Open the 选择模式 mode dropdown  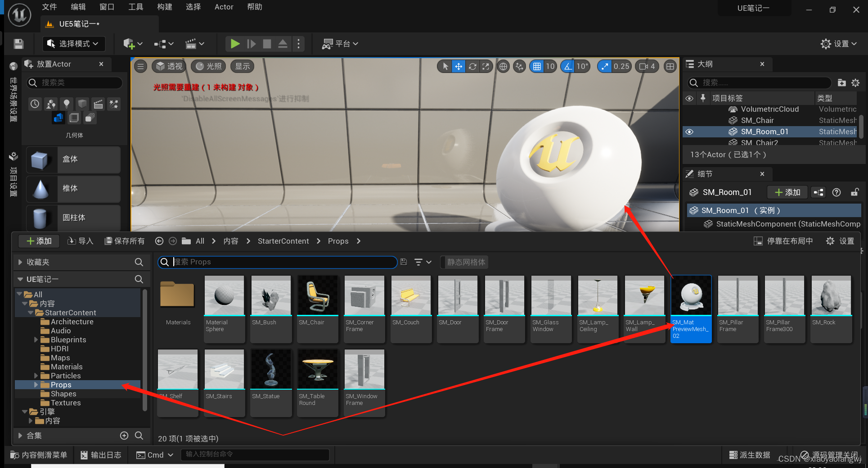[74, 44]
